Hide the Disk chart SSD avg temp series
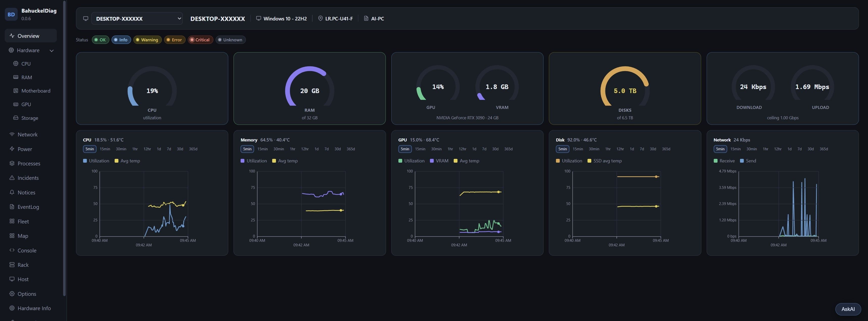The height and width of the screenshot is (321, 868). click(604, 161)
